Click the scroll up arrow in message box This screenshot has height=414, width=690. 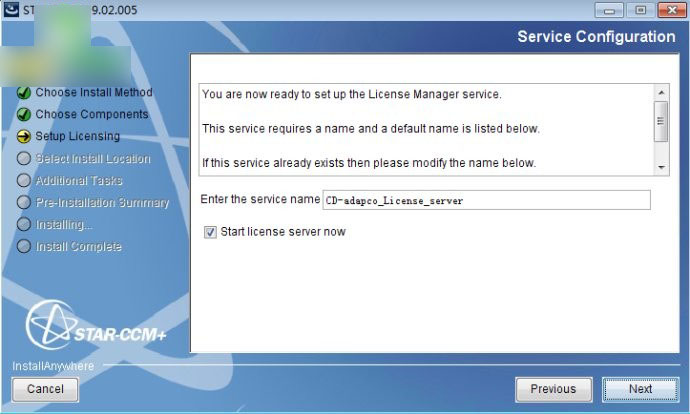tap(661, 92)
